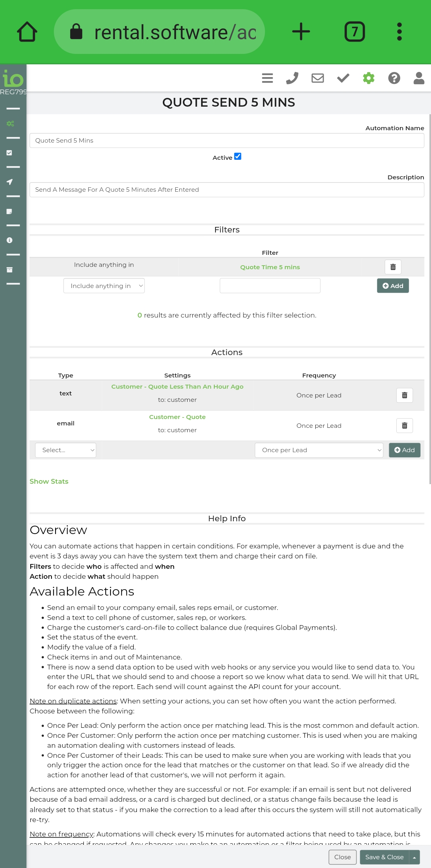Viewport: 431px width, 868px height.
Task: Open the action type Select dropdown
Action: click(66, 450)
